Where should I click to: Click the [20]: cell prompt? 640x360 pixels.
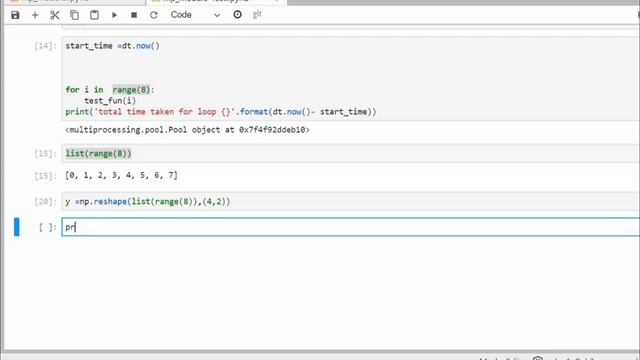pos(45,202)
